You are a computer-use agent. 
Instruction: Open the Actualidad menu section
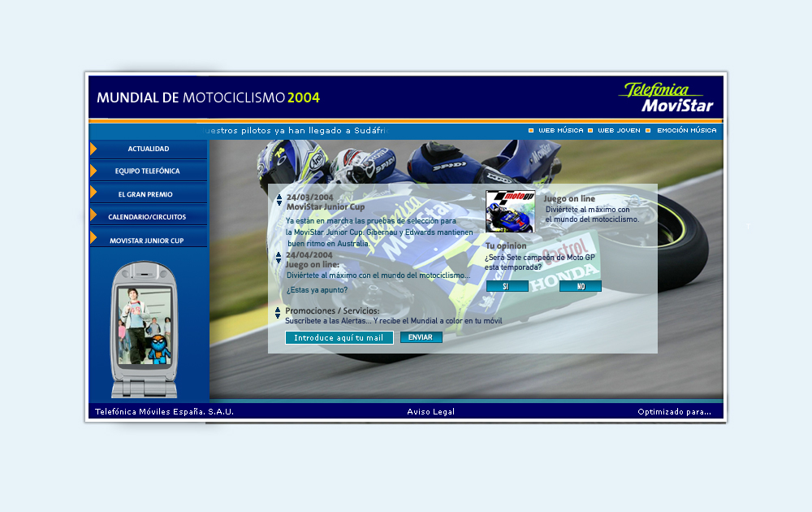pos(149,149)
